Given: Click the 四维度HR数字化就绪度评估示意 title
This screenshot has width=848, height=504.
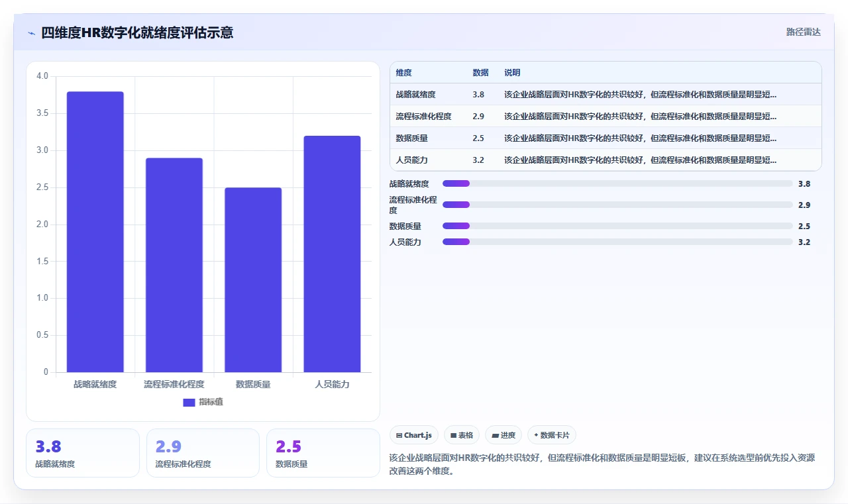Looking at the screenshot, I should [x=137, y=32].
